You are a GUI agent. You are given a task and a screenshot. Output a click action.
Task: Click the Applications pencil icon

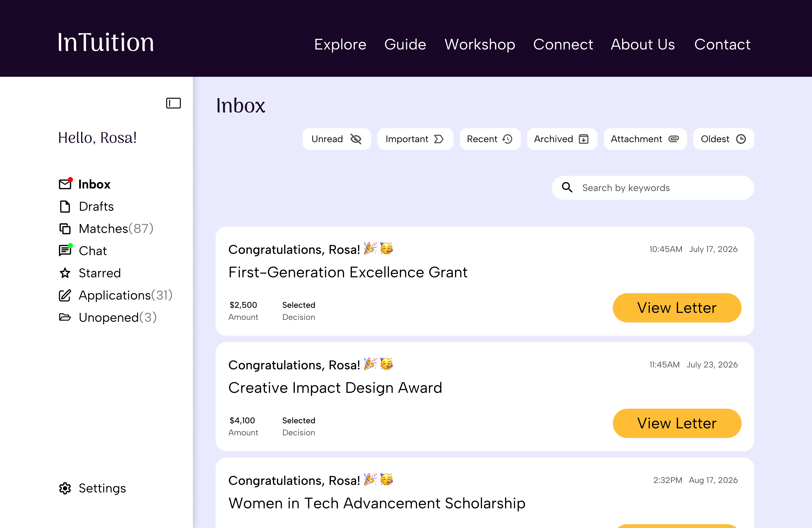click(x=65, y=295)
